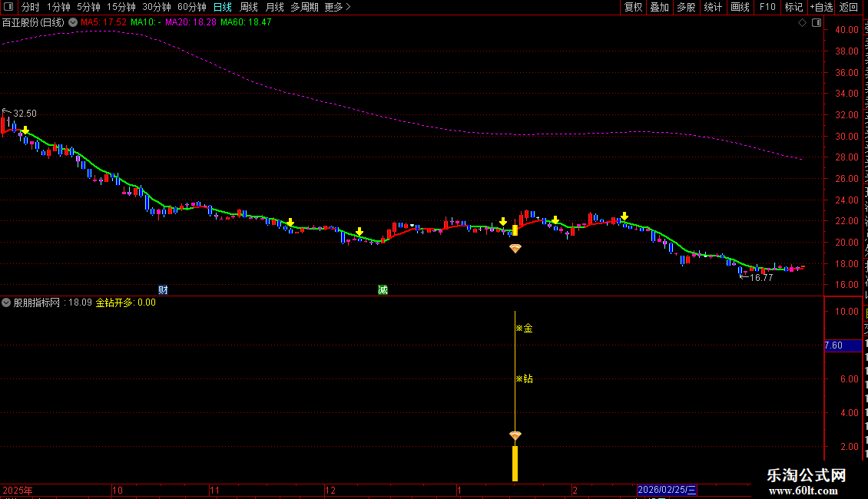This screenshot has height=499, width=868.
Task: Click the 财 financial report marker
Action: 163,290
